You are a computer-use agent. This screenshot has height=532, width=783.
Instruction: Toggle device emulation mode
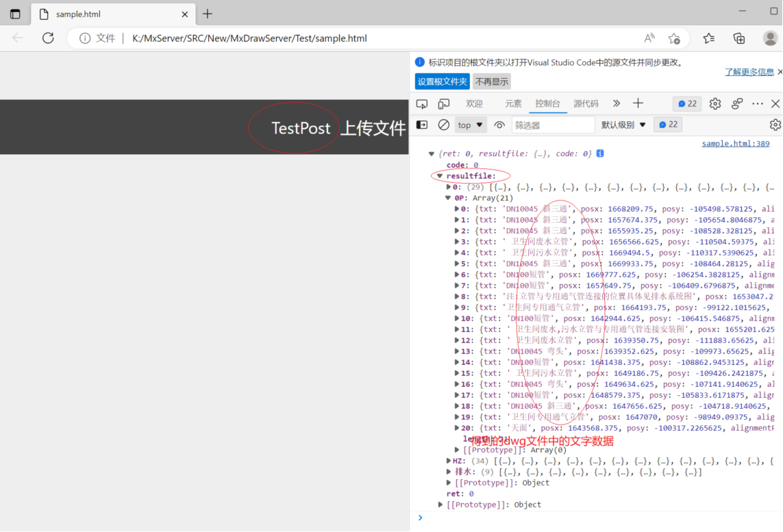[x=443, y=104]
